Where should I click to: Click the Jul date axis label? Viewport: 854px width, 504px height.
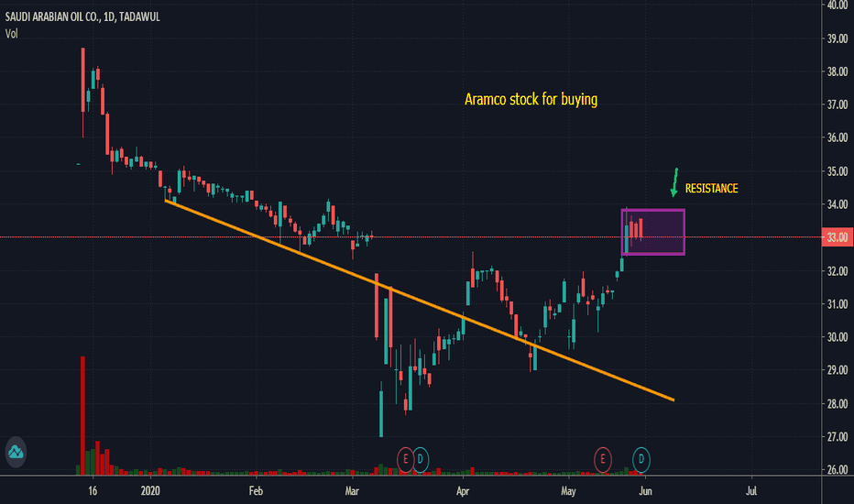tap(751, 491)
